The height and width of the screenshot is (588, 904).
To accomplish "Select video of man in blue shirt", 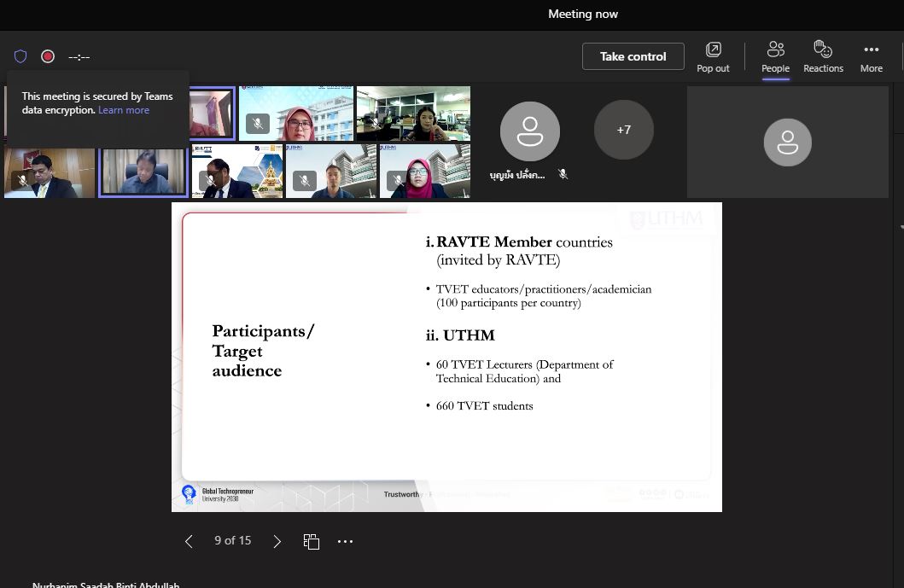I will [332, 172].
